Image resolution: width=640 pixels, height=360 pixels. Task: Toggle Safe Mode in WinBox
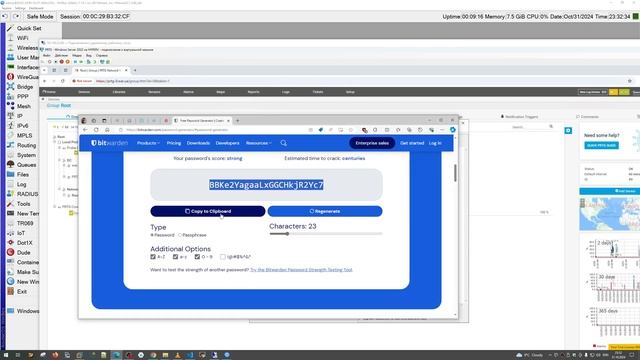pyautogui.click(x=40, y=16)
